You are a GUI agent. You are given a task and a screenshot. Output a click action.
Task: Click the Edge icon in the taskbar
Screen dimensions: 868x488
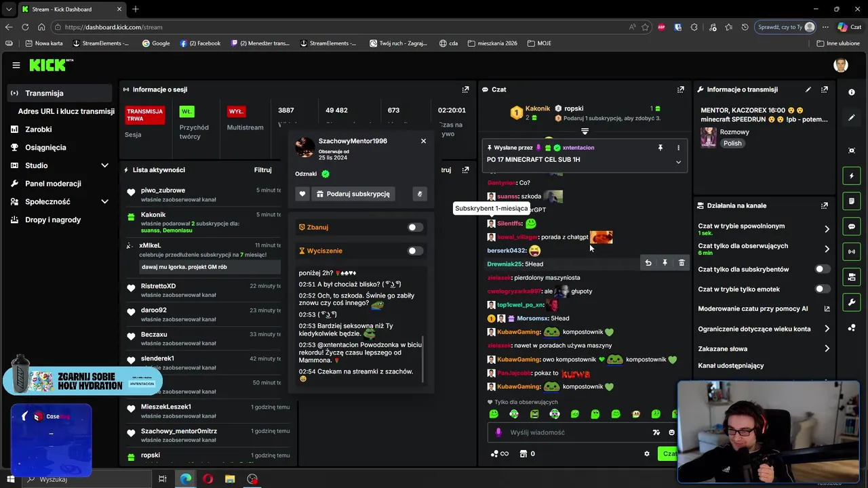tap(185, 479)
